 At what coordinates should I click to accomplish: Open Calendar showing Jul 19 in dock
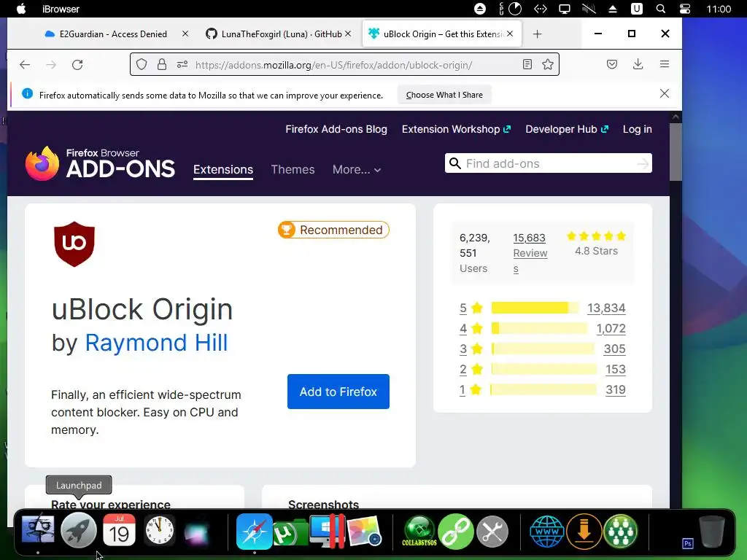pos(119,530)
